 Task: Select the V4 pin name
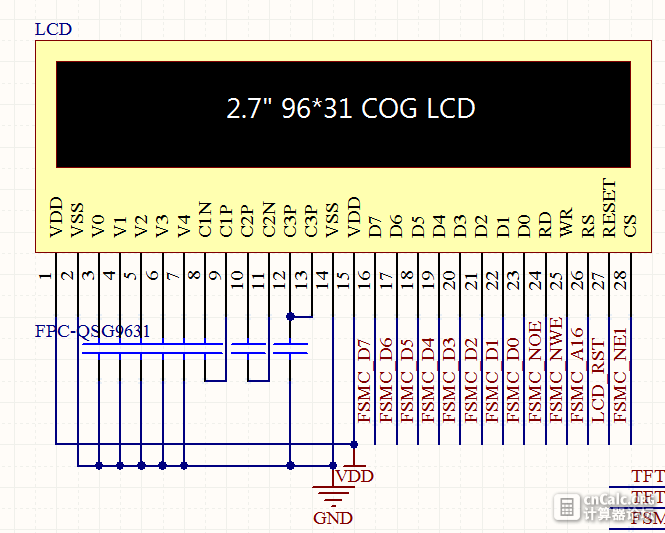pyautogui.click(x=183, y=226)
